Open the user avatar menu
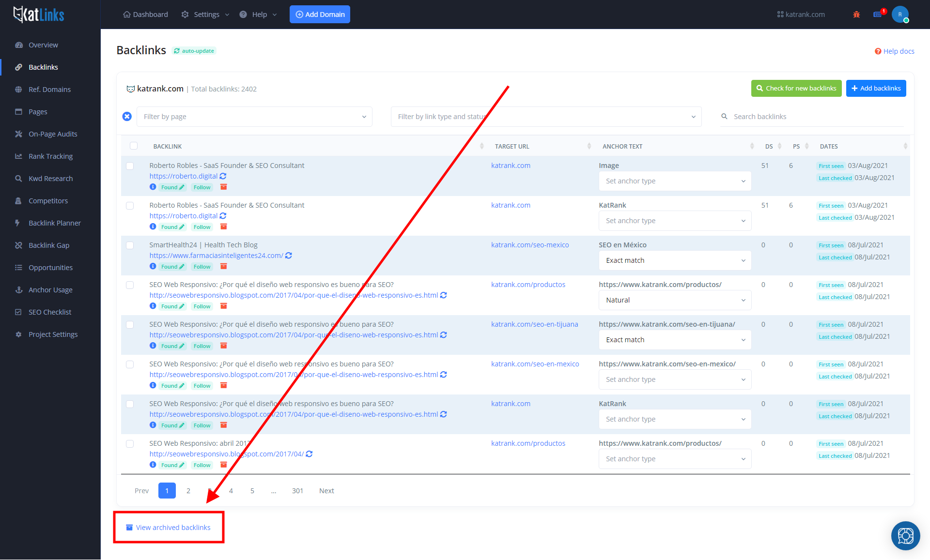The height and width of the screenshot is (560, 930). (x=900, y=15)
